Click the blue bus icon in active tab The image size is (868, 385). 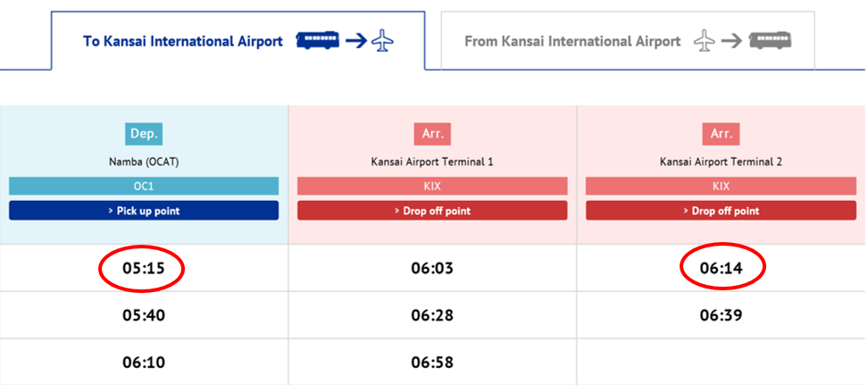pyautogui.click(x=318, y=41)
